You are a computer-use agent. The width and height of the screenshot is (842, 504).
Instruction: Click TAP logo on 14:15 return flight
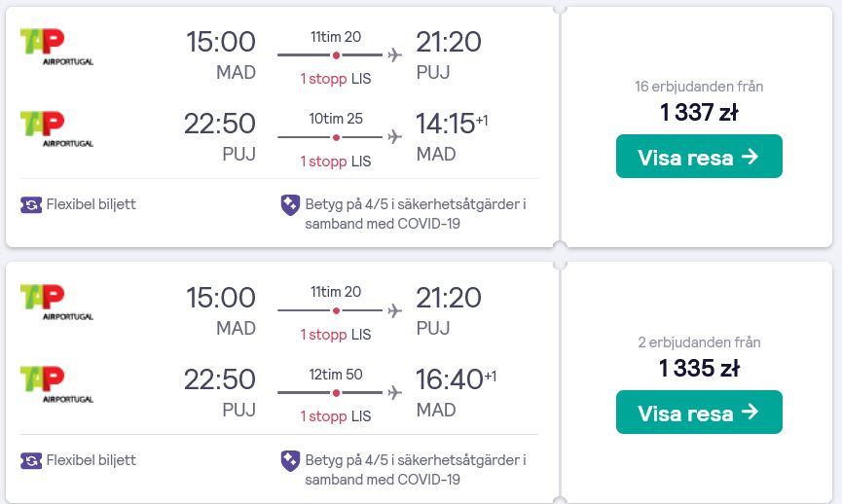tap(56, 129)
